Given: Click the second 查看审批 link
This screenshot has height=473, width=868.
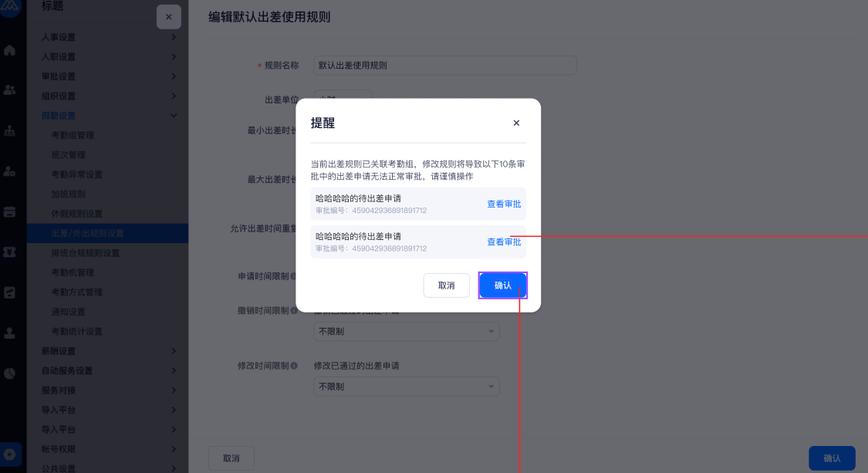Looking at the screenshot, I should [x=504, y=242].
